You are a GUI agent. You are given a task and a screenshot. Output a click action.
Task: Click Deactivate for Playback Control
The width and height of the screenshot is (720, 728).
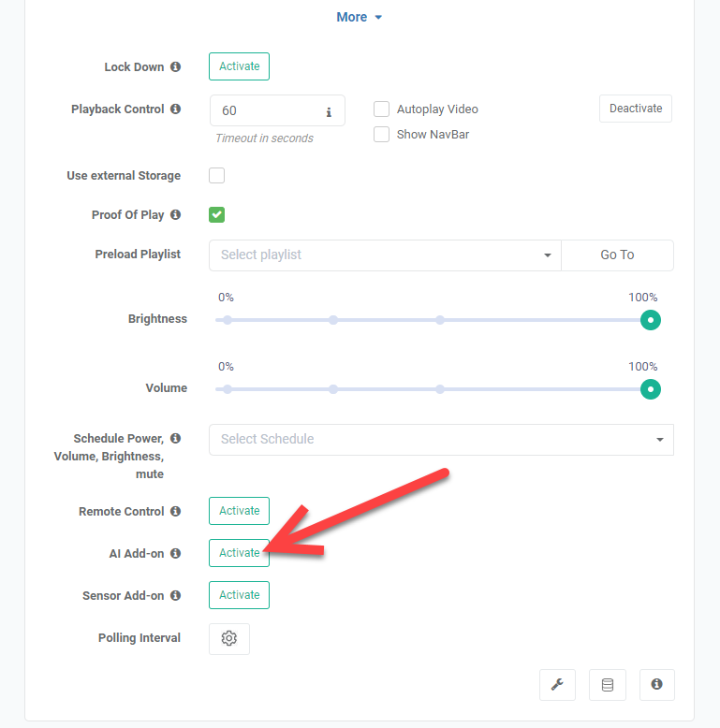[636, 109]
